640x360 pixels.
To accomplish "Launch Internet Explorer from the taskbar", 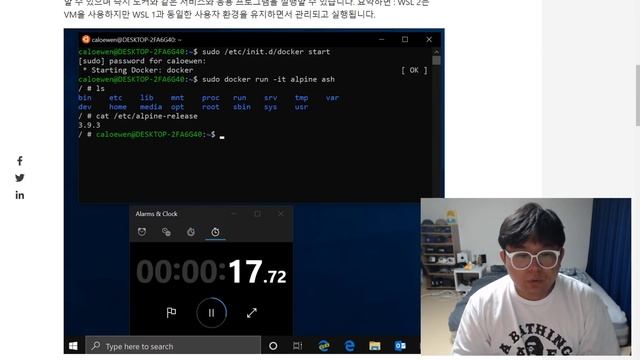I will click(324, 346).
